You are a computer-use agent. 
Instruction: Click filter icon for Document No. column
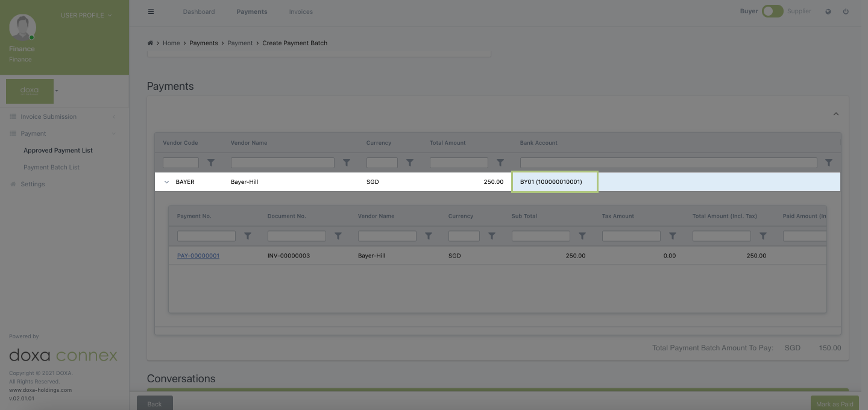338,236
